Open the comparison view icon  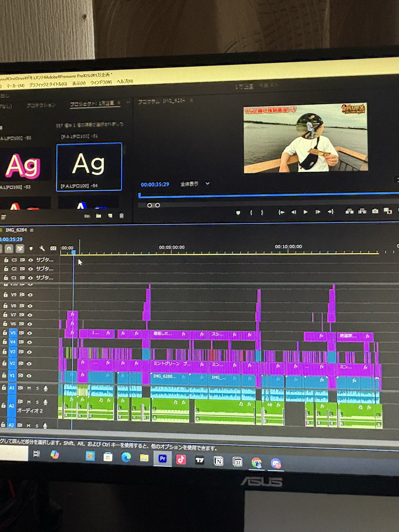coord(387,211)
